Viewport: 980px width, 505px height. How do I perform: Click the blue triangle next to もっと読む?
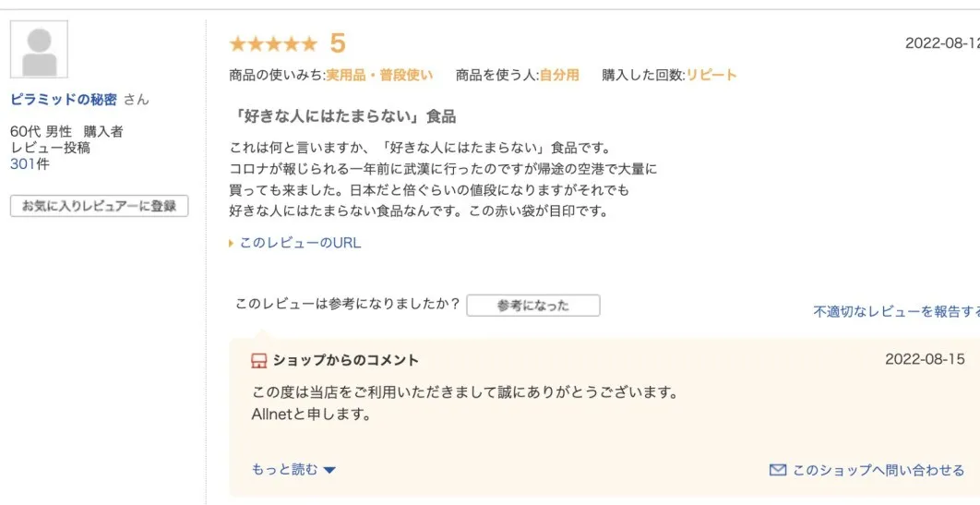pos(329,470)
